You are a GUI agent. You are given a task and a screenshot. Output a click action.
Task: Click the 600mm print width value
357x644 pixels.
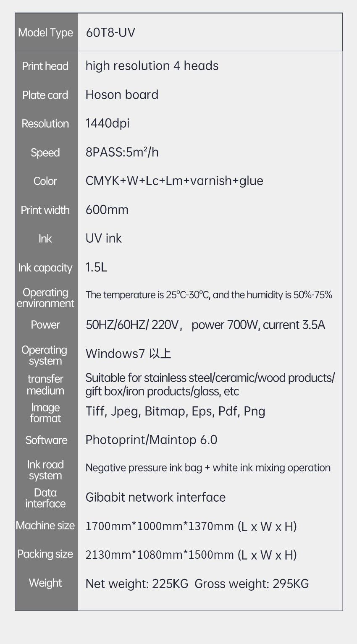pos(107,210)
